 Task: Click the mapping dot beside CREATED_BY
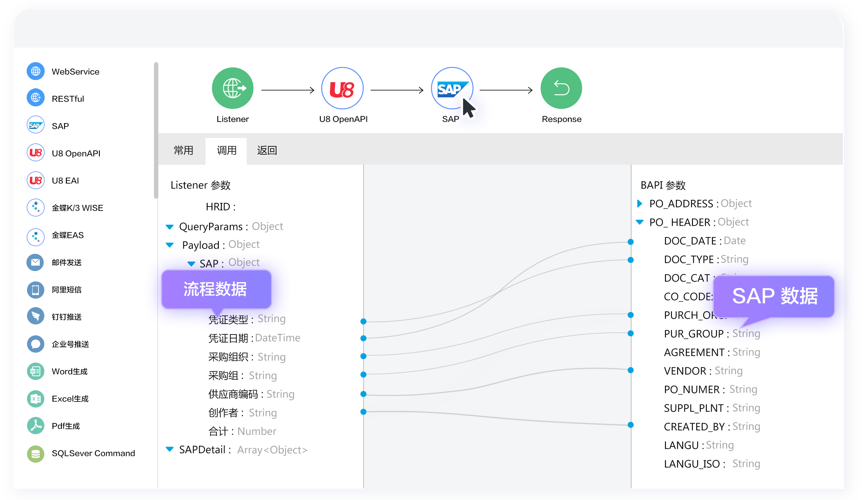click(x=631, y=425)
